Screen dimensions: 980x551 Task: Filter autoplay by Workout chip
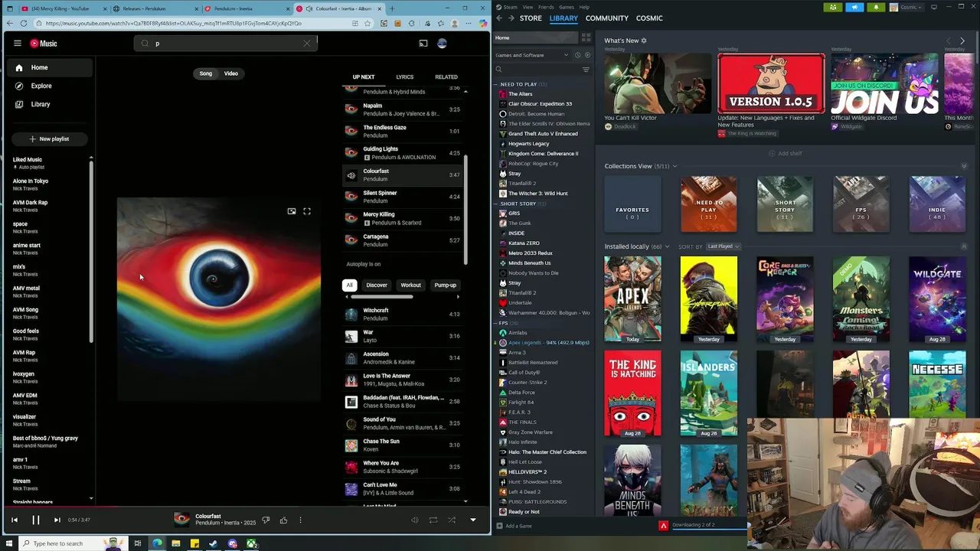click(x=410, y=285)
